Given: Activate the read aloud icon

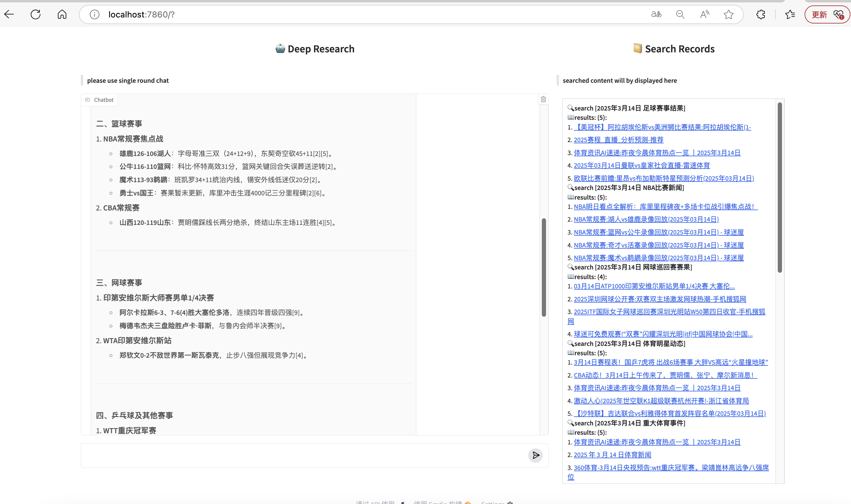Looking at the screenshot, I should tap(705, 14).
